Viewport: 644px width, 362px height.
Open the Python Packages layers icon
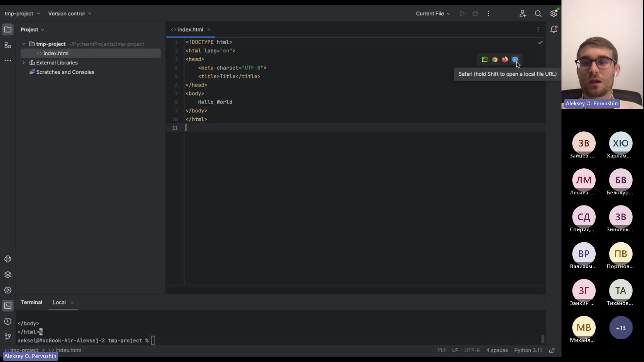pyautogui.click(x=8, y=275)
